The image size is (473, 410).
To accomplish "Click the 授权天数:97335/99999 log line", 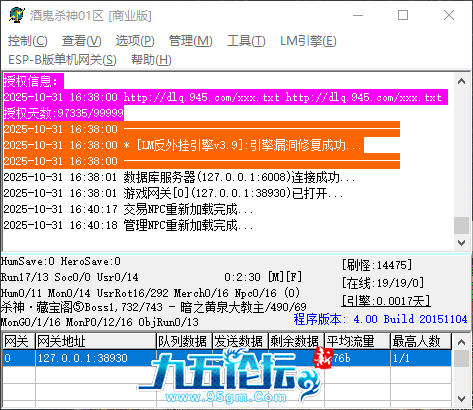I will coord(64,113).
